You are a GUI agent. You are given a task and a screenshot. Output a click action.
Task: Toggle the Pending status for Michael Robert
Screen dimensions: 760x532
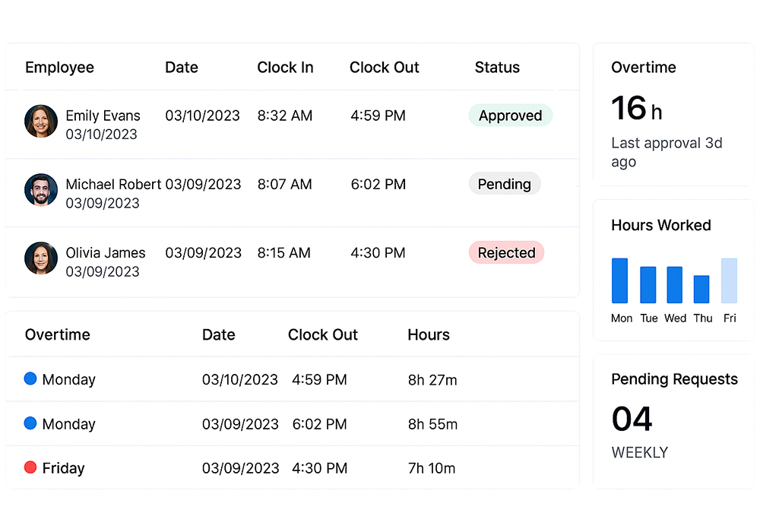(505, 184)
